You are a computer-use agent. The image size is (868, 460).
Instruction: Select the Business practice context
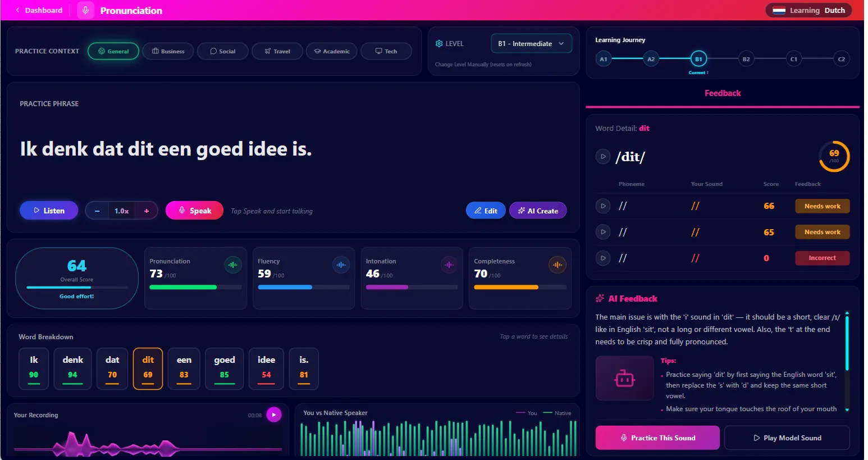click(168, 51)
